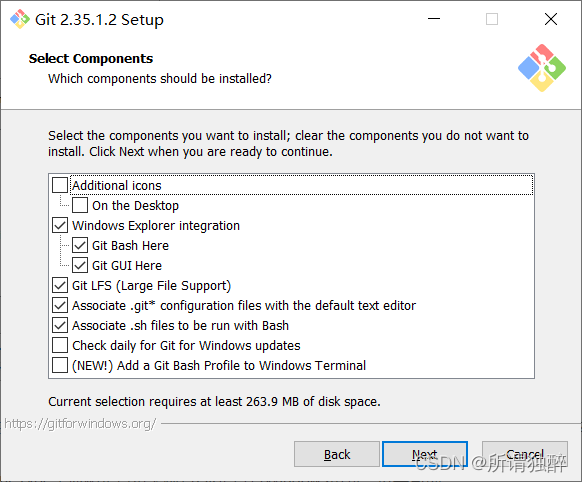Select the Windows Explorer integration label
This screenshot has height=482, width=582.
tap(156, 226)
